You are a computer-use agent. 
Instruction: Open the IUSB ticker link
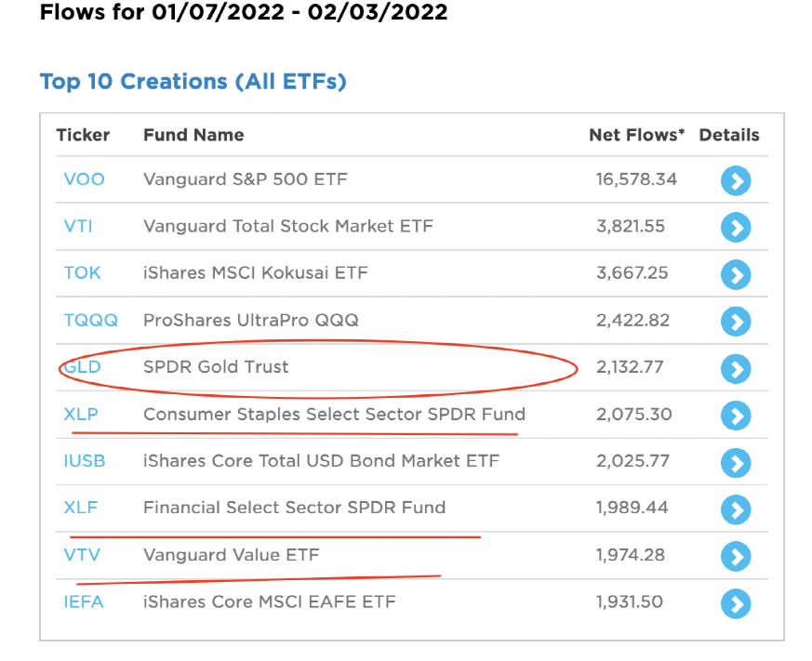85,461
